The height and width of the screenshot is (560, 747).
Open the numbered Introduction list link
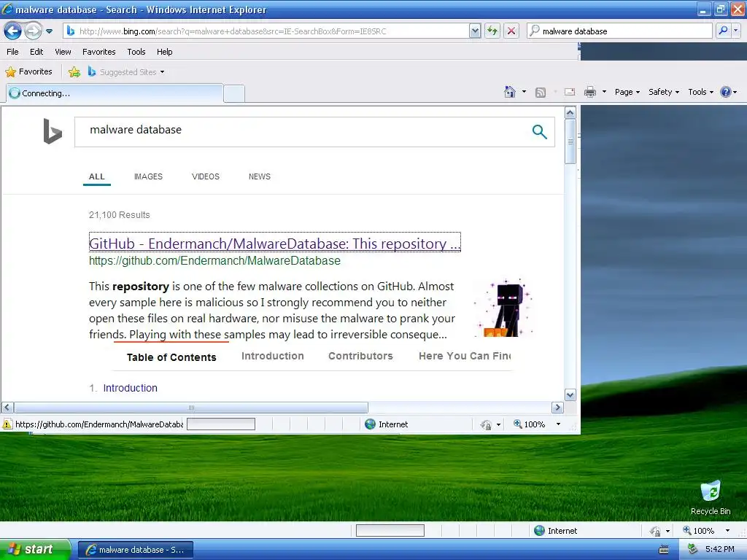(x=130, y=388)
